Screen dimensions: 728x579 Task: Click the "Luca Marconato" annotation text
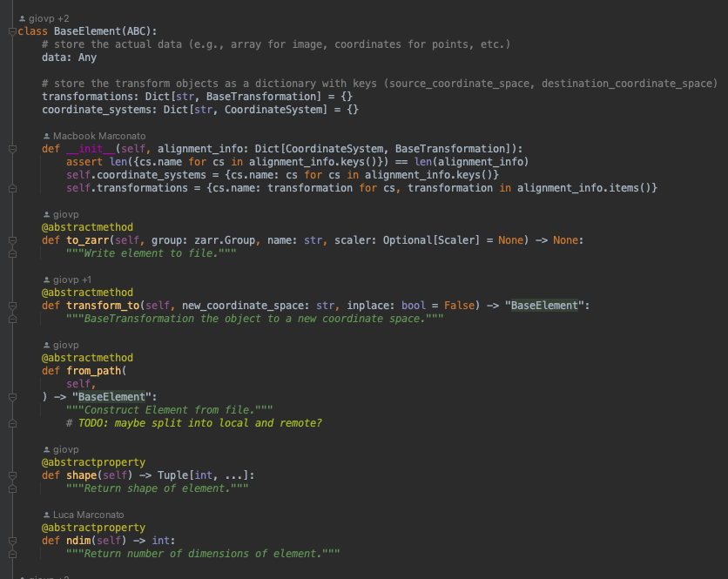pos(89,514)
